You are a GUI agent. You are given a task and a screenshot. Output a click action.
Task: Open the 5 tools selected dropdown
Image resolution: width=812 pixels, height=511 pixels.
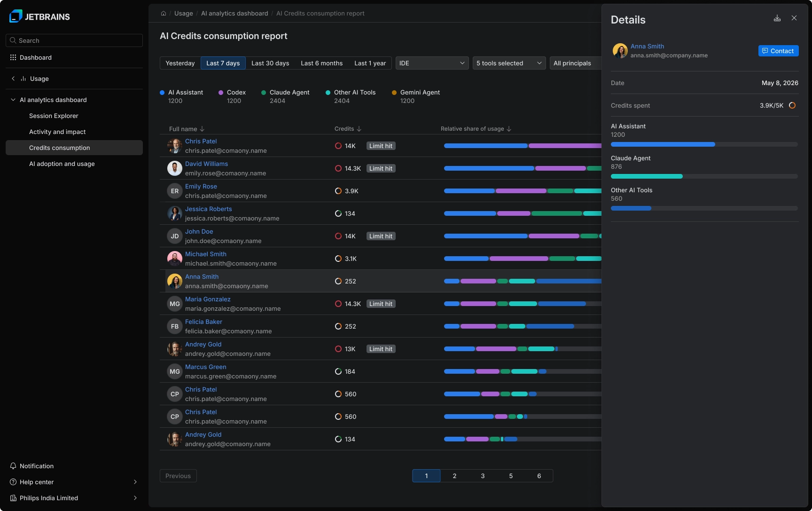[x=509, y=63]
